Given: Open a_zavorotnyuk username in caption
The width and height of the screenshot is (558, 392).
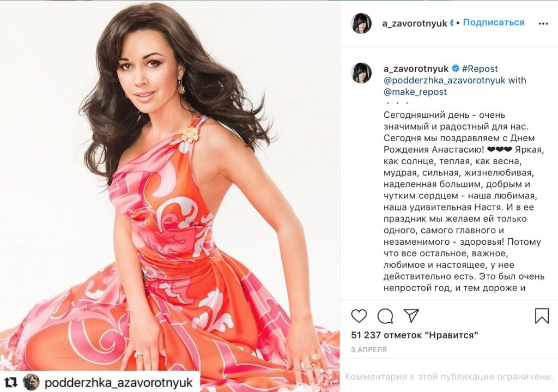Looking at the screenshot, I should point(416,68).
